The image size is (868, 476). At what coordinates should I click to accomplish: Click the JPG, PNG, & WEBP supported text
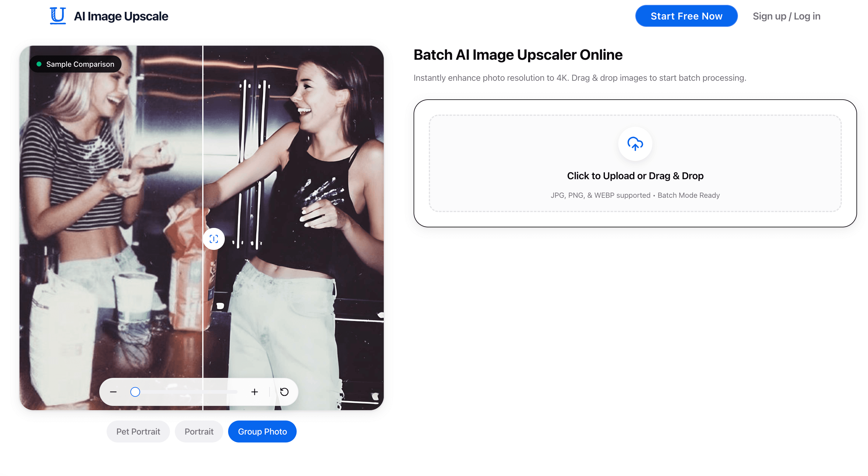click(635, 195)
